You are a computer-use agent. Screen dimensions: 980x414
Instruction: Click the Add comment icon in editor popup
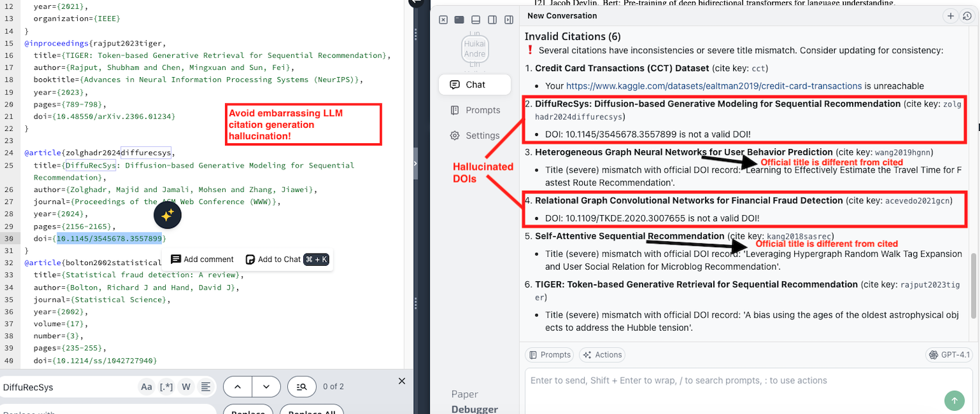pyautogui.click(x=175, y=259)
